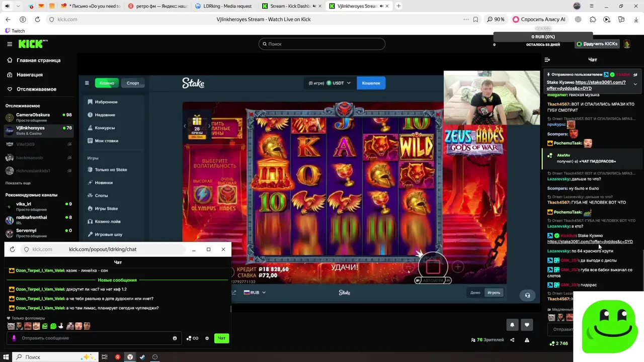Select the Казино toggle in Stake
This screenshot has height=362, width=644.
[x=107, y=83]
